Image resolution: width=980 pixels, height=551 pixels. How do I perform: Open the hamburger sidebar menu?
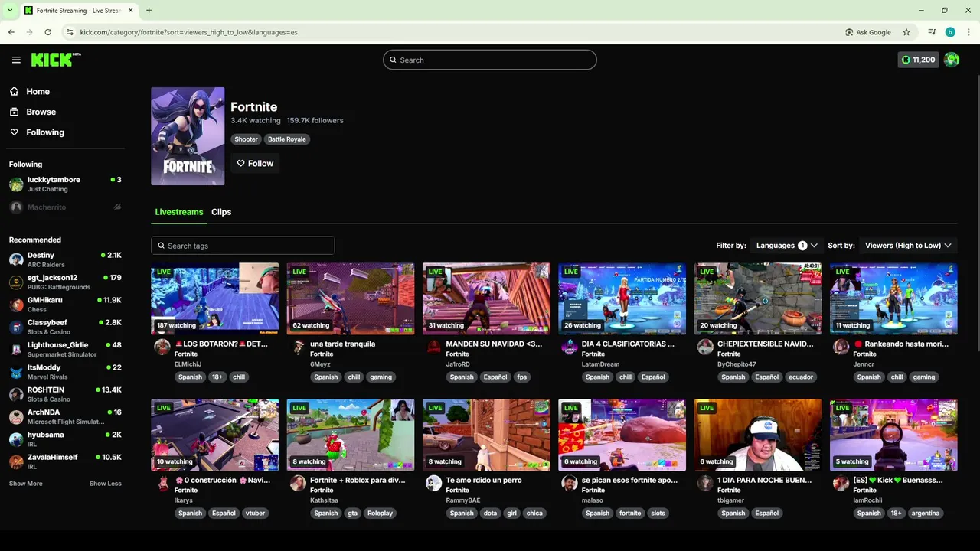point(16,60)
